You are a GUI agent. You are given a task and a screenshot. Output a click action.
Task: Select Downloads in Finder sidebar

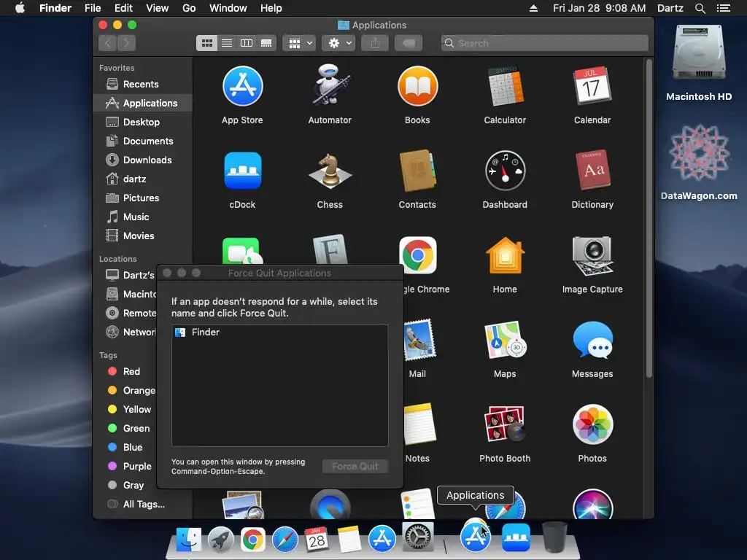[x=142, y=160]
